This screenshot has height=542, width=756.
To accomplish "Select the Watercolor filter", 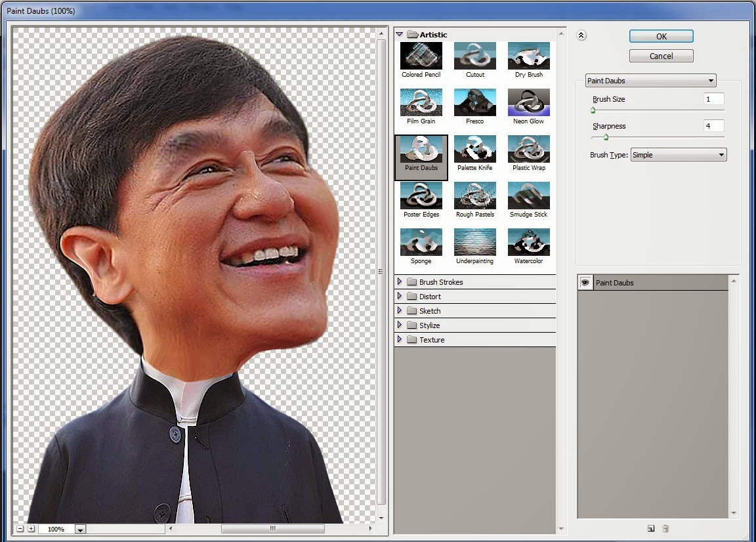I will (x=528, y=243).
